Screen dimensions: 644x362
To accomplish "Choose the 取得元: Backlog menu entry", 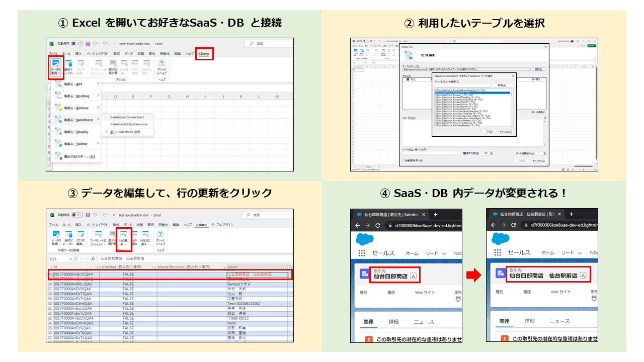I will pyautogui.click(x=75, y=96).
